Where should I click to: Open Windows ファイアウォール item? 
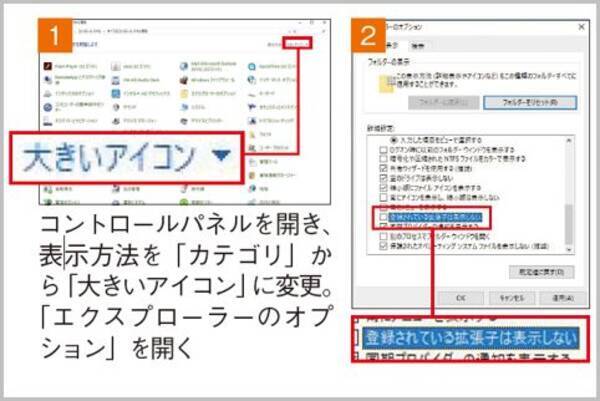pyautogui.click(x=208, y=80)
